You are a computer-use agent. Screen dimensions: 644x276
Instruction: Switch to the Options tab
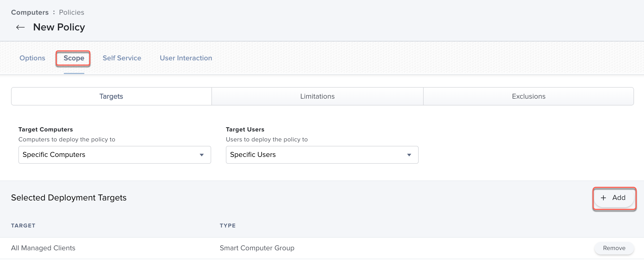[x=32, y=58]
